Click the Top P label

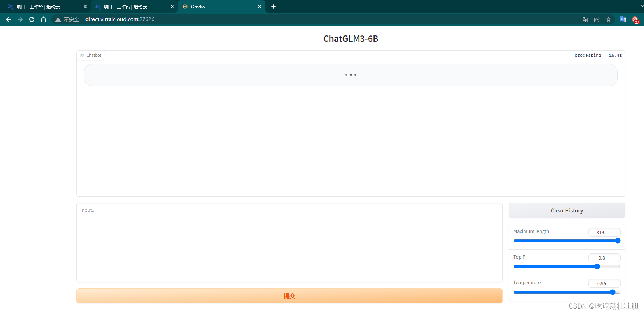pos(519,257)
